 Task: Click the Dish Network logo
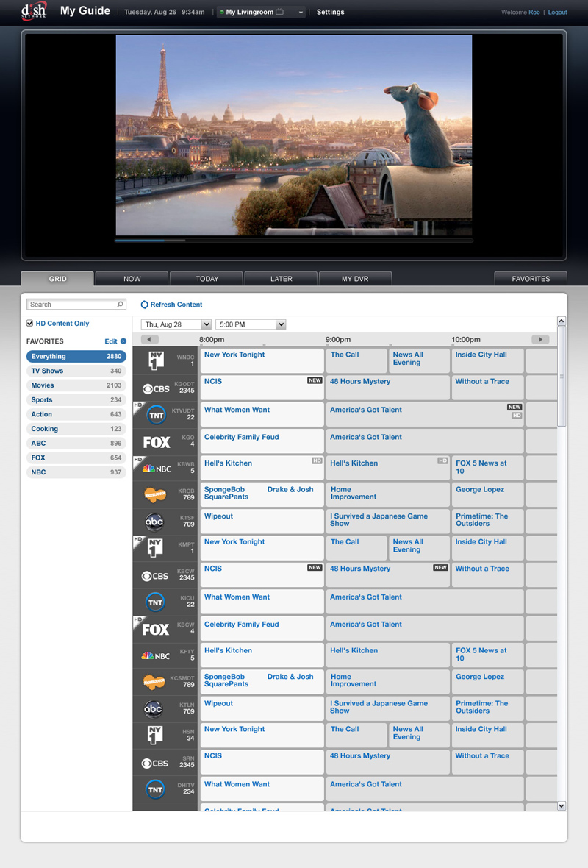[x=34, y=11]
